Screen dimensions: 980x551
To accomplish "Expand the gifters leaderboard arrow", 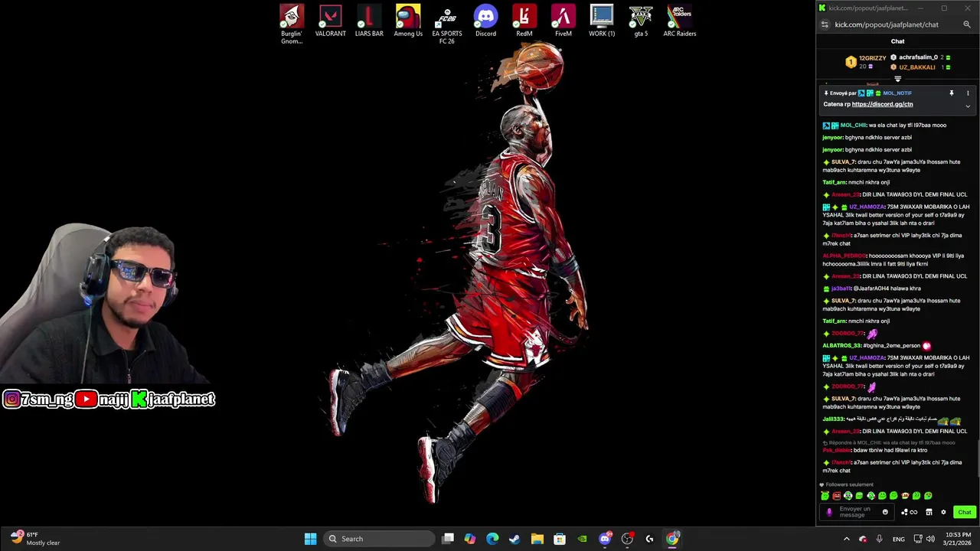I will pos(897,79).
